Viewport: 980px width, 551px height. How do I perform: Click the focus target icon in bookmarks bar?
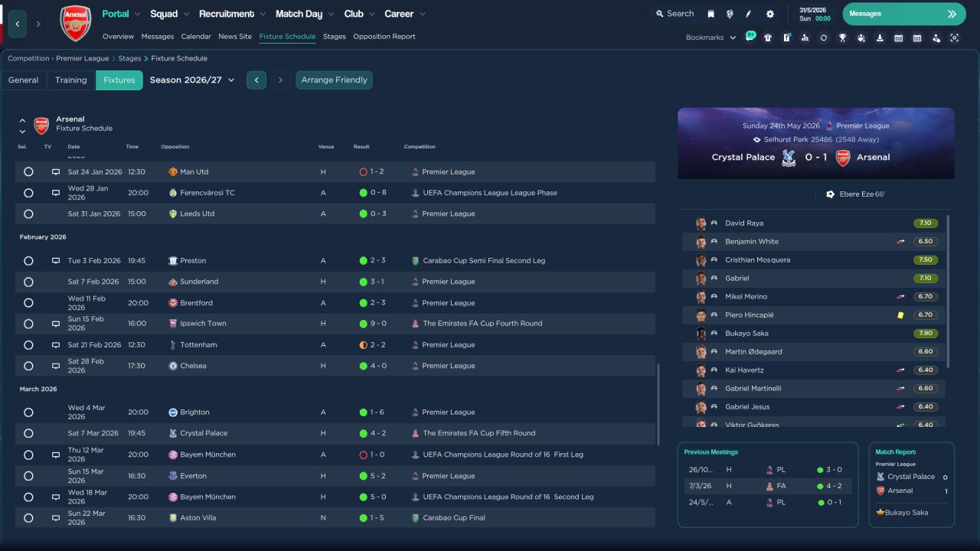point(954,37)
